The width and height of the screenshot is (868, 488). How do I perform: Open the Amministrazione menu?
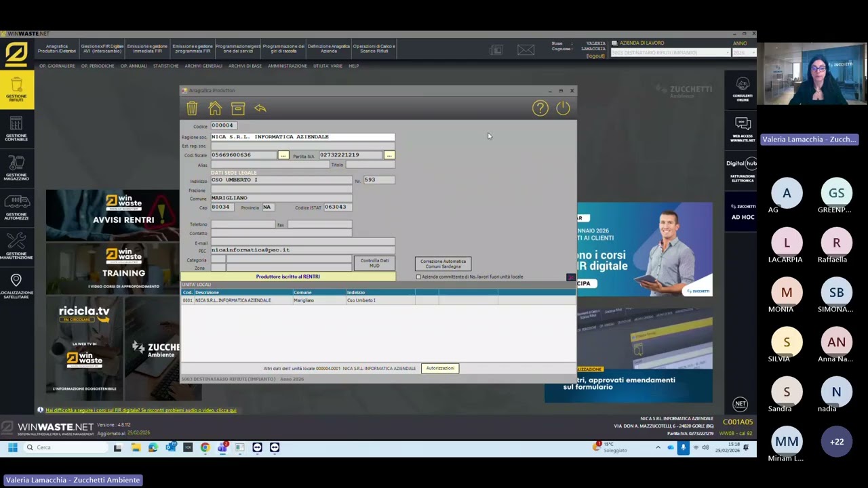[x=288, y=66]
